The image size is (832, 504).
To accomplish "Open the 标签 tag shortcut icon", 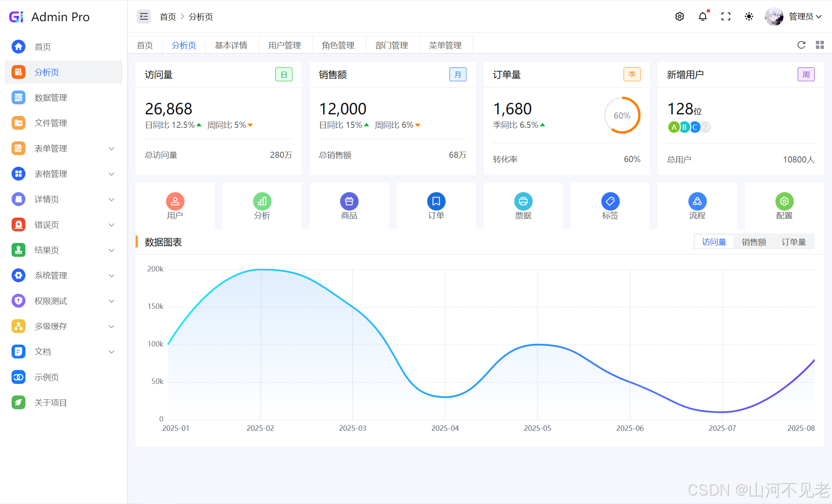I will click(610, 201).
